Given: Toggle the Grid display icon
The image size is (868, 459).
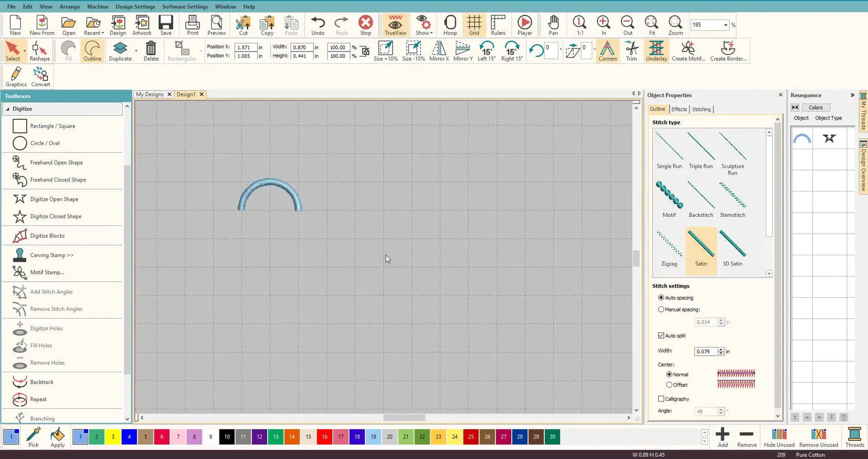Looking at the screenshot, I should click(474, 25).
